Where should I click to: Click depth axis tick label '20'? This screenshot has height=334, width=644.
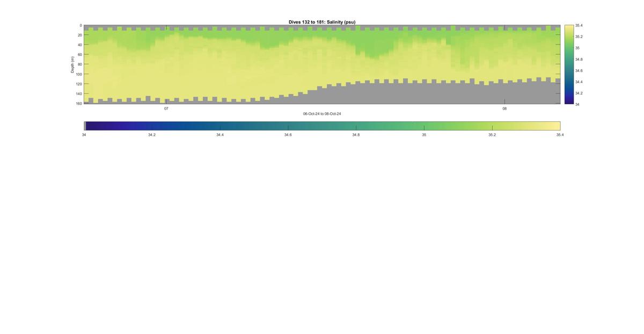[79, 35]
